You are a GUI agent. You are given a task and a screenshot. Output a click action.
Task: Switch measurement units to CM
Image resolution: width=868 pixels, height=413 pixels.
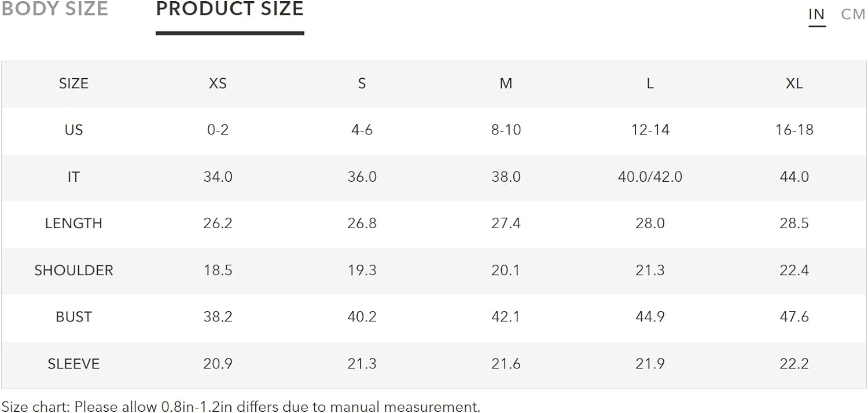pos(853,14)
